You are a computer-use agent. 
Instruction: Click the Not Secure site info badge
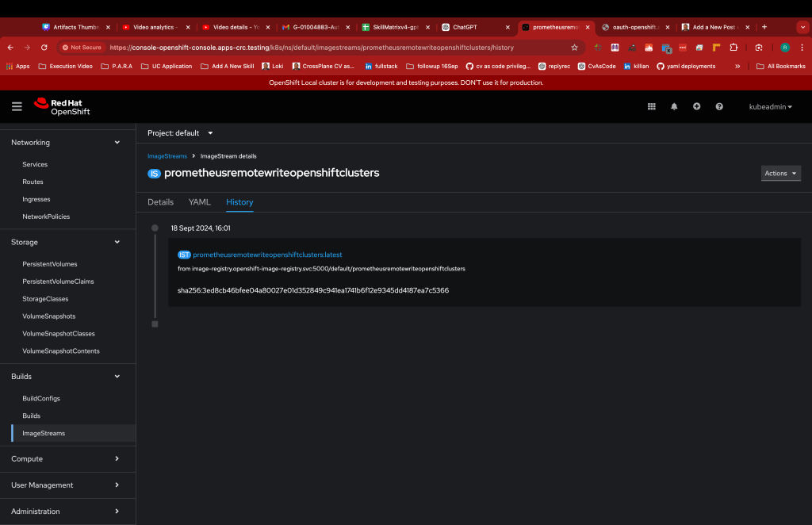[82, 47]
